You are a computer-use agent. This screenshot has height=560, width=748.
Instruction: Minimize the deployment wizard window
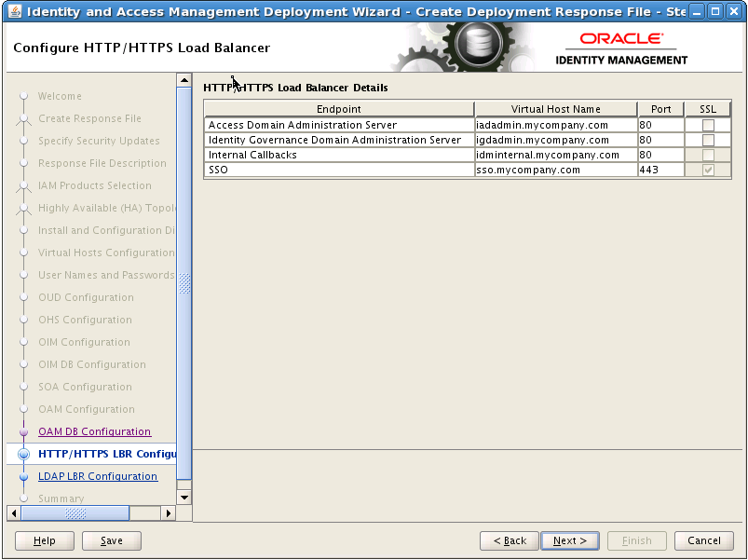click(697, 11)
